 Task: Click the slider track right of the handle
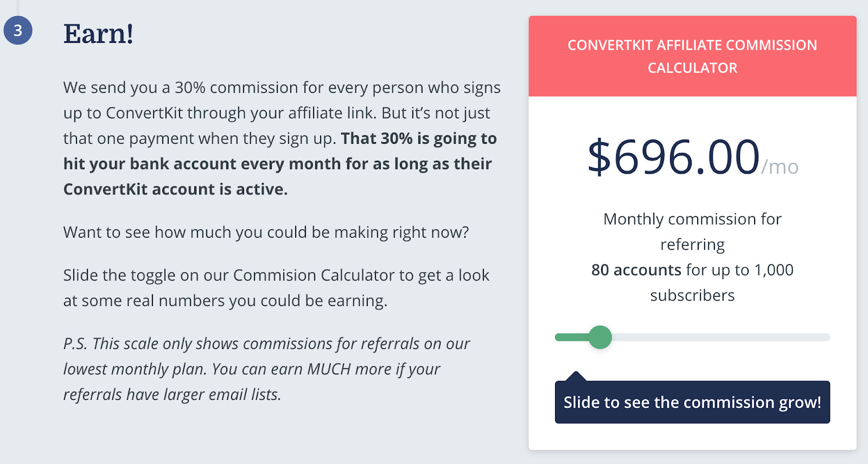pos(722,337)
